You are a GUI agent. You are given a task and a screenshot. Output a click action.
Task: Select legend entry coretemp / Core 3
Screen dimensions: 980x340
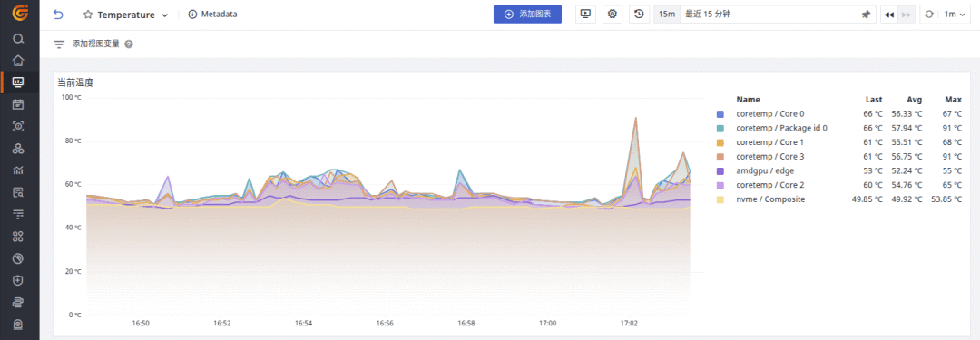[x=770, y=156]
